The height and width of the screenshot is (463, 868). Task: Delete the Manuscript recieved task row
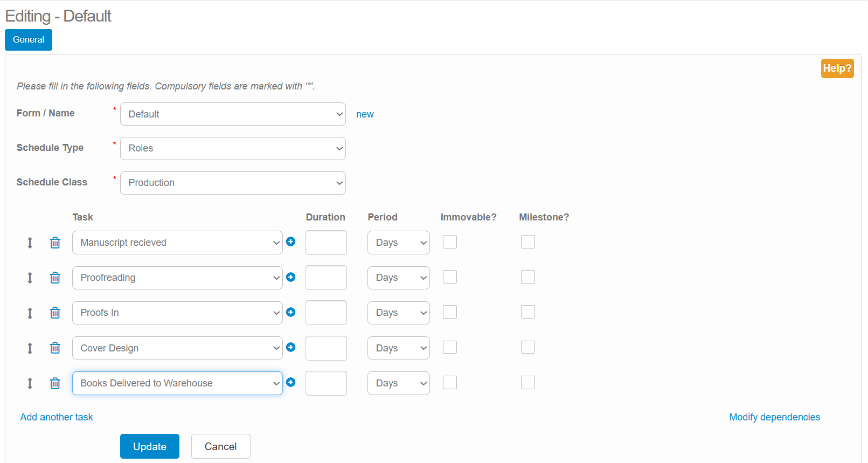coord(55,243)
